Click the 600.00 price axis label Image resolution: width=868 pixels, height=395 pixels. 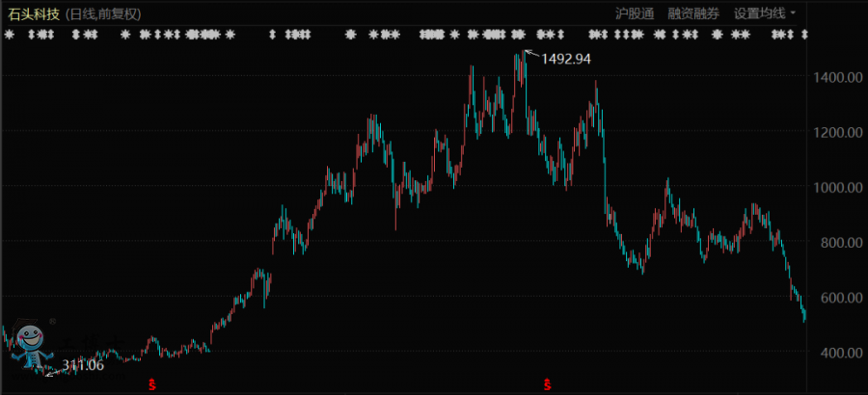pyautogui.click(x=835, y=298)
